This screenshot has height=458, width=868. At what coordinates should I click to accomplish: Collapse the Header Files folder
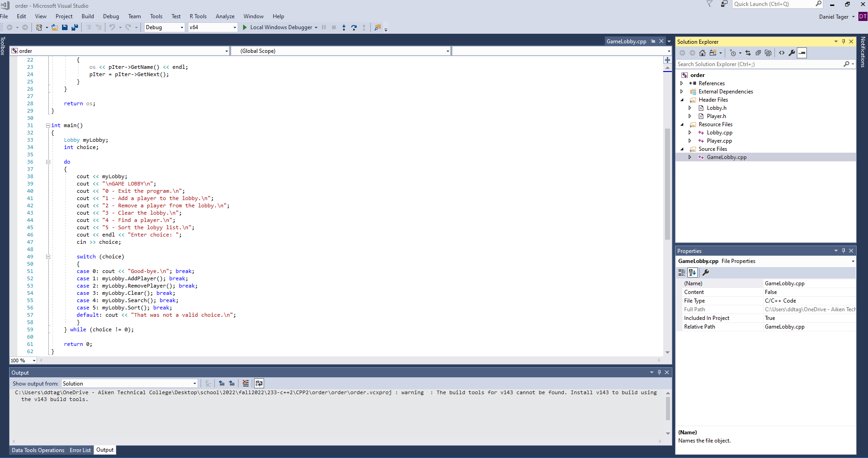pos(682,100)
